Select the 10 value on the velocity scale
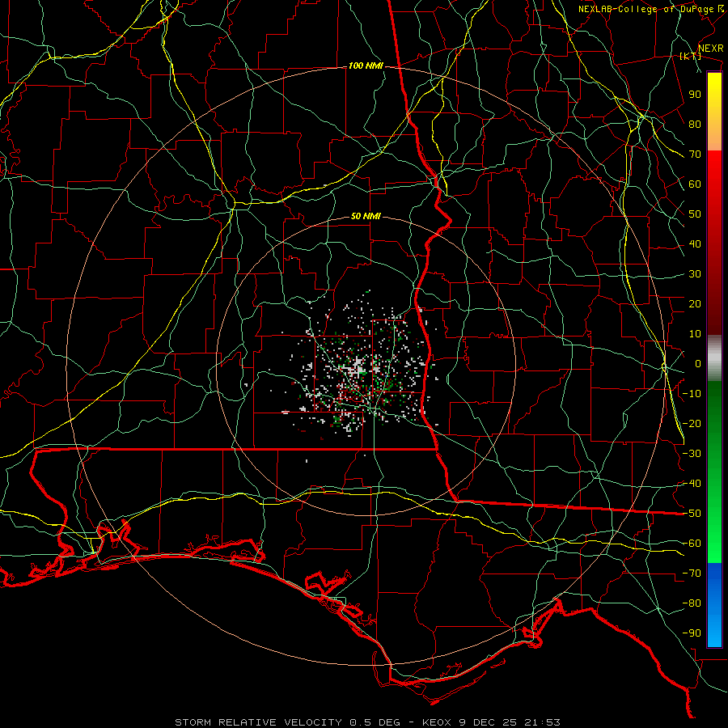Screen dimensions: 728x728 [x=695, y=334]
